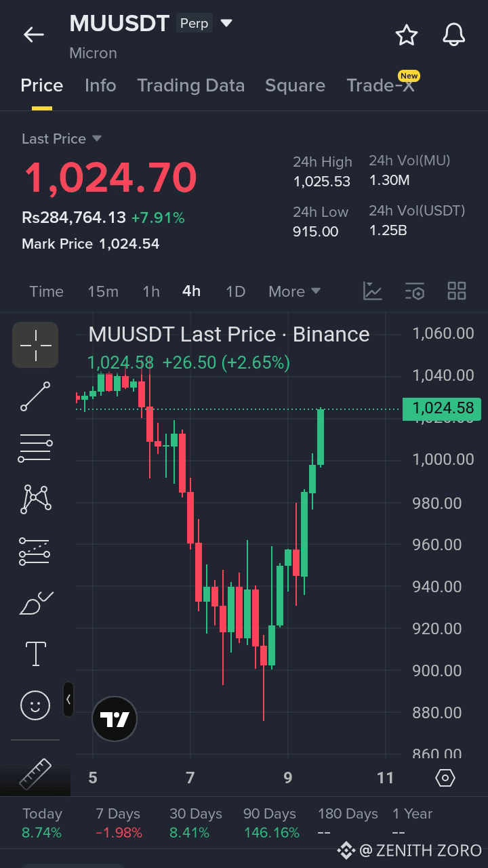The image size is (488, 868).
Task: Click the Mark Price 1,024.54 text
Action: (x=91, y=244)
